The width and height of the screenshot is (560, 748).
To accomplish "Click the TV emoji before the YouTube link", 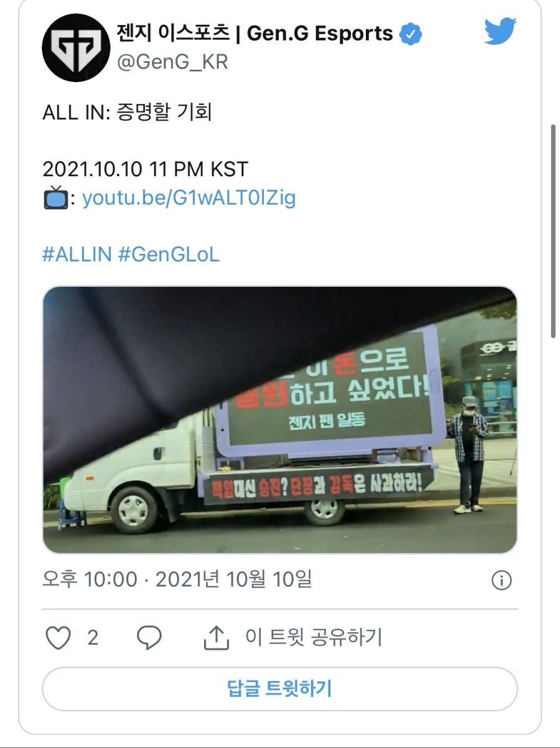I will (56, 198).
